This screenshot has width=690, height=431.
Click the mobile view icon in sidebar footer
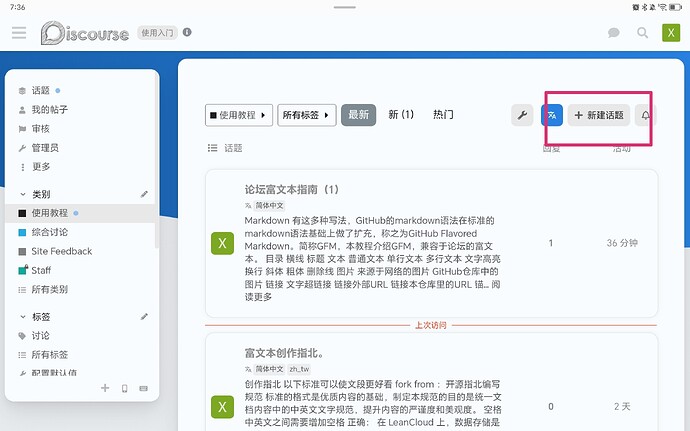click(x=125, y=388)
